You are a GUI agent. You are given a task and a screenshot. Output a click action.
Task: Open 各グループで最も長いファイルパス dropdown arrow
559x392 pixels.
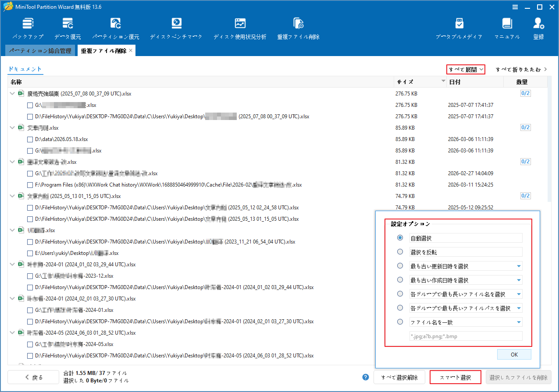tap(519, 308)
